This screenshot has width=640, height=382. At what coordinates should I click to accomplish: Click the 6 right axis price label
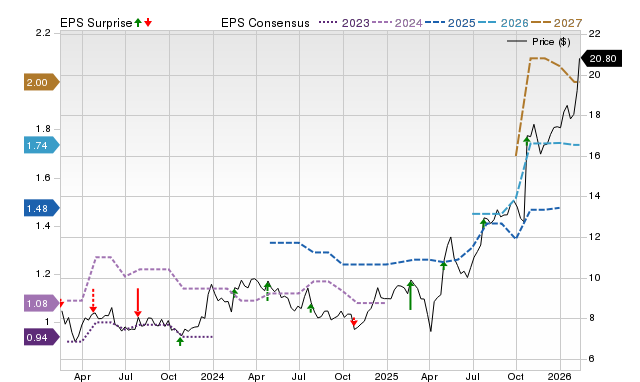click(591, 359)
